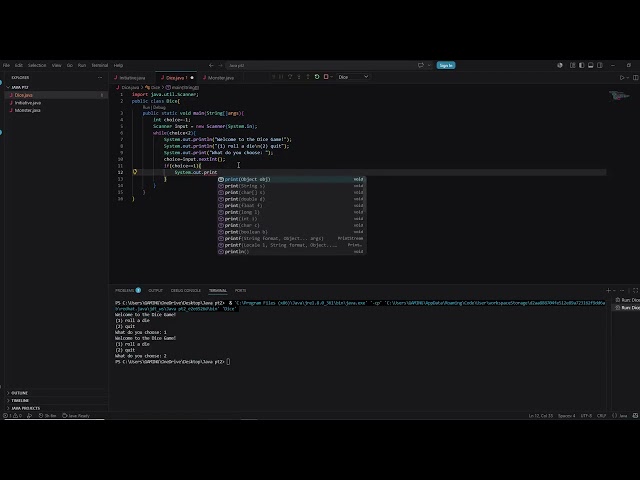
Task: Click the Ln 12, Col 33 status item
Action: [x=540, y=416]
